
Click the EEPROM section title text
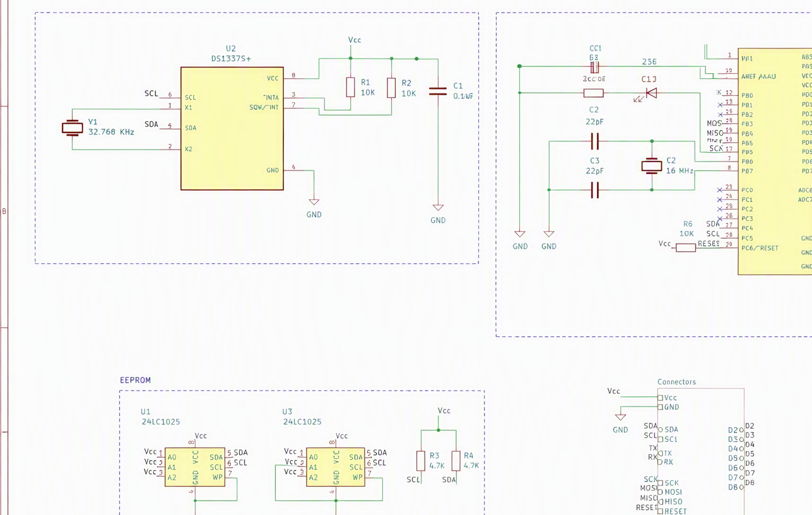(136, 380)
